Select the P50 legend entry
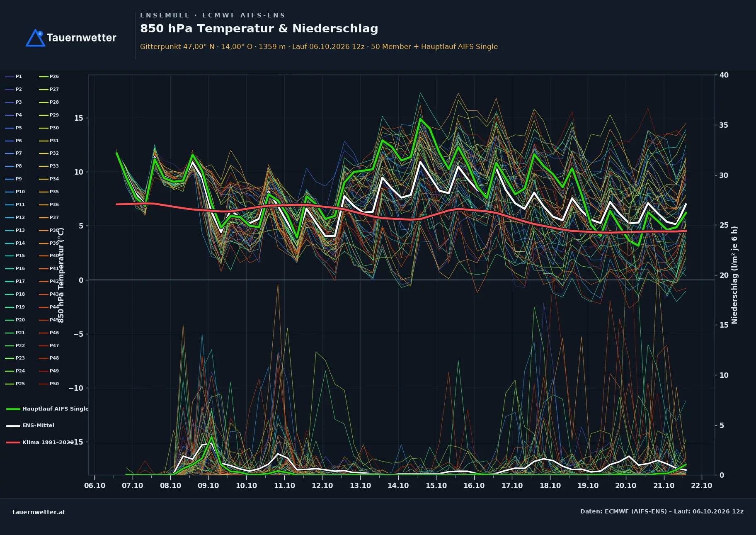Image resolution: width=756 pixels, height=535 pixels. pyautogui.click(x=49, y=384)
